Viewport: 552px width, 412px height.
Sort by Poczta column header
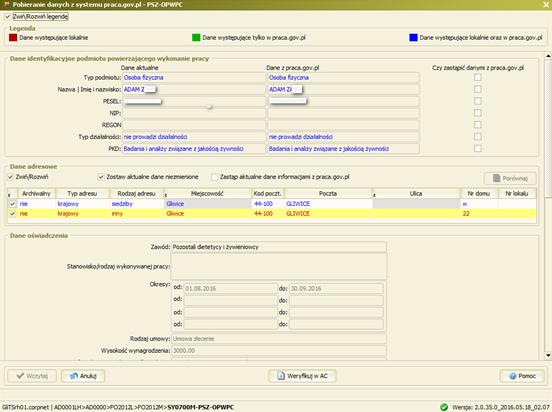click(x=328, y=193)
